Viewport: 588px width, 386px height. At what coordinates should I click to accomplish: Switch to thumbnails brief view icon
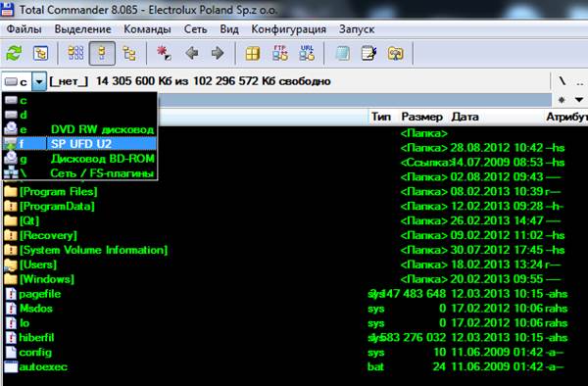[x=75, y=53]
